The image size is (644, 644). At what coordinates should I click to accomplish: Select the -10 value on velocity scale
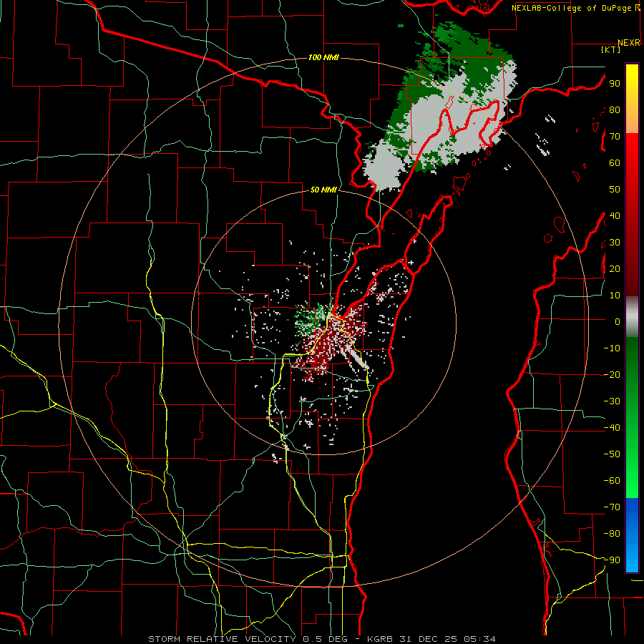click(612, 348)
